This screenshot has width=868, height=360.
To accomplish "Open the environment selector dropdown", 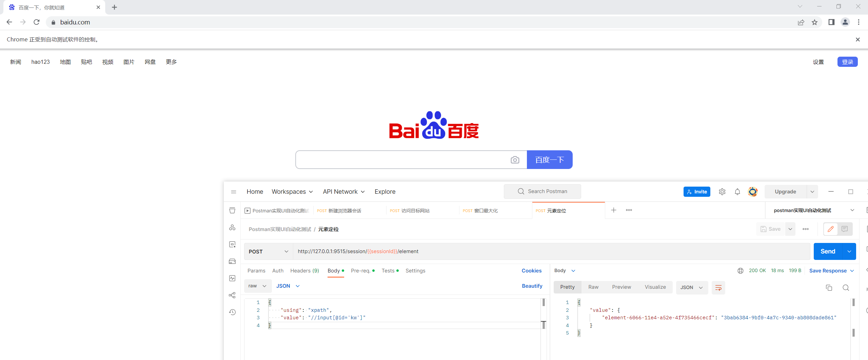I will (814, 210).
